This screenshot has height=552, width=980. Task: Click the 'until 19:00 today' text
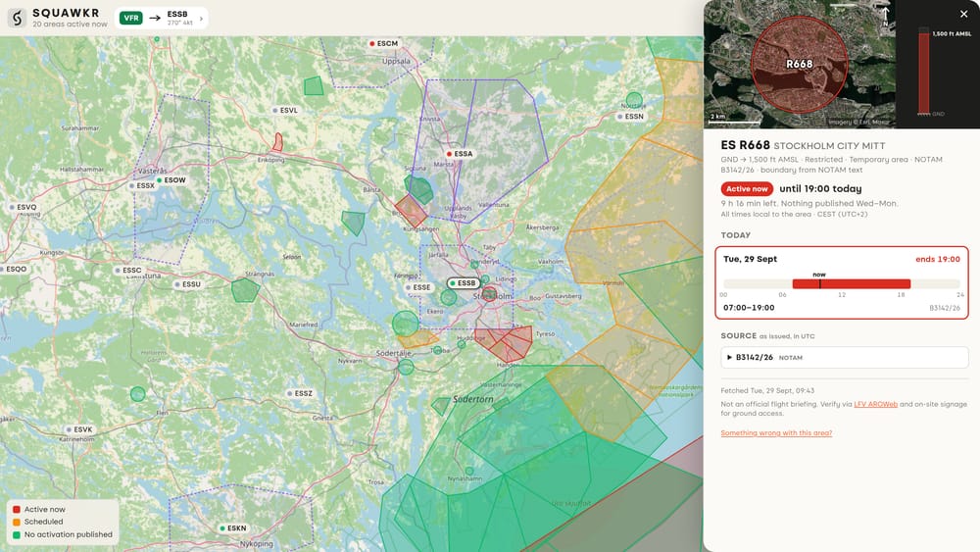click(820, 189)
